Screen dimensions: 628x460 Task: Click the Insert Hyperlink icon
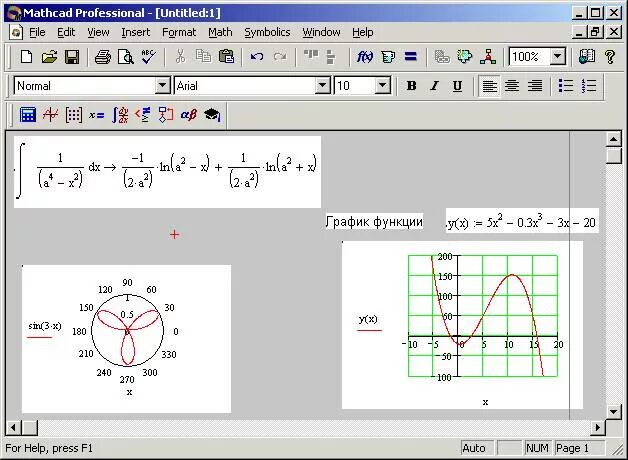[442, 57]
